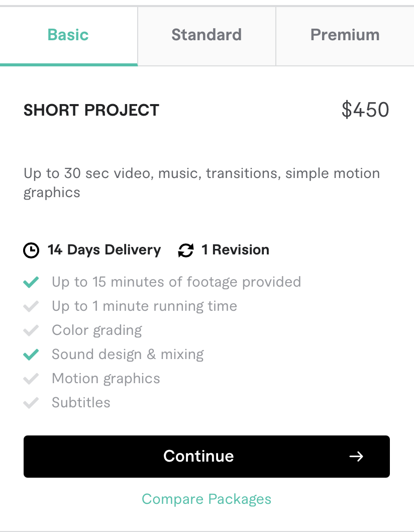This screenshot has width=414, height=532.
Task: Click the revision arrows icon
Action: (x=186, y=250)
